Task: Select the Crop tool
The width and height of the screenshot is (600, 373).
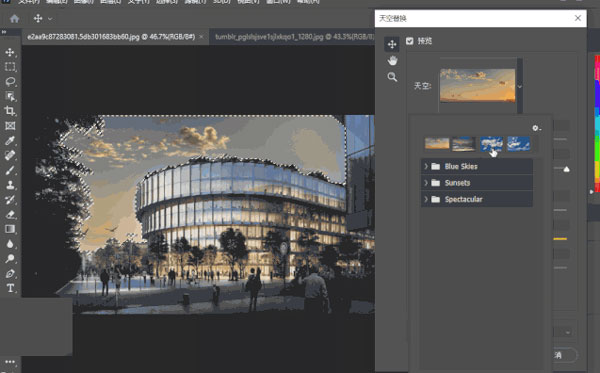Action: click(x=10, y=111)
